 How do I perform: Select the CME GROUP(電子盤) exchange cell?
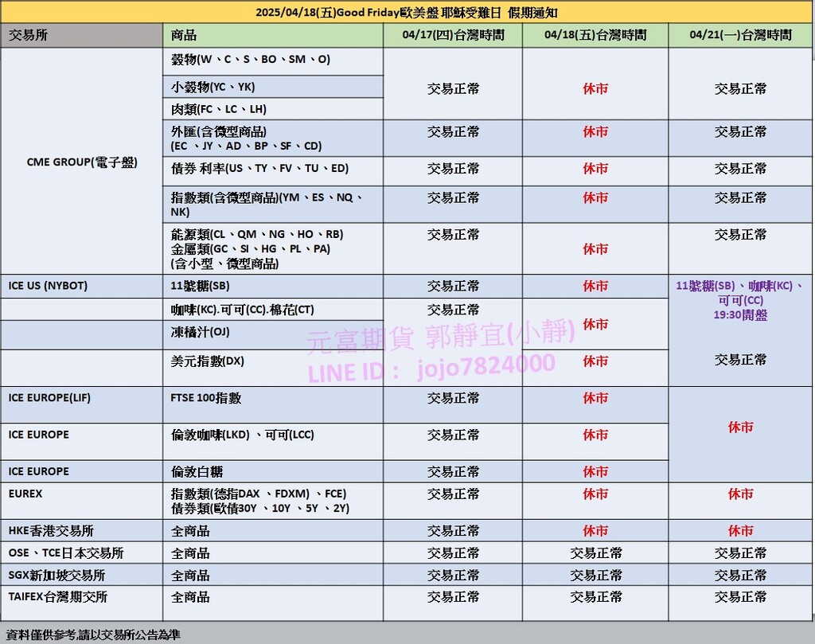82,162
